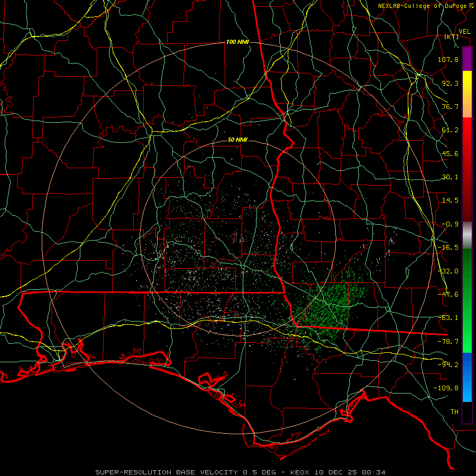
Task: Click the [KT] units label
Action: click(x=452, y=36)
